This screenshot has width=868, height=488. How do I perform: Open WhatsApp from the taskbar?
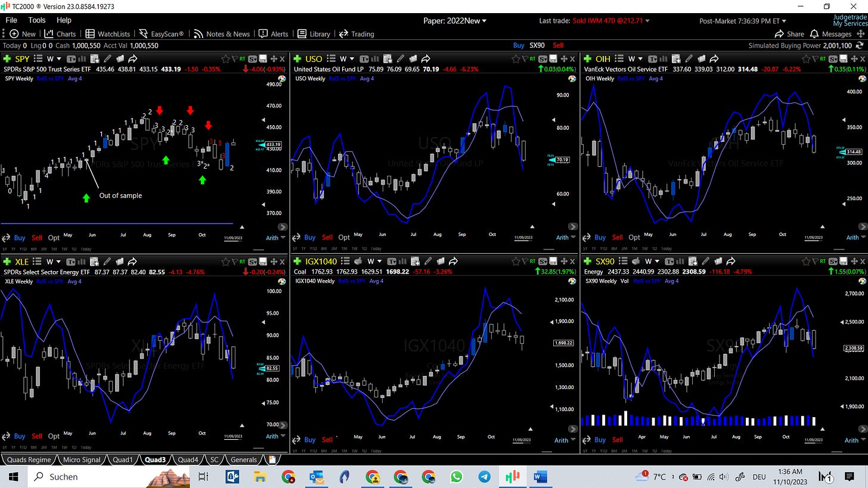pyautogui.click(x=456, y=477)
